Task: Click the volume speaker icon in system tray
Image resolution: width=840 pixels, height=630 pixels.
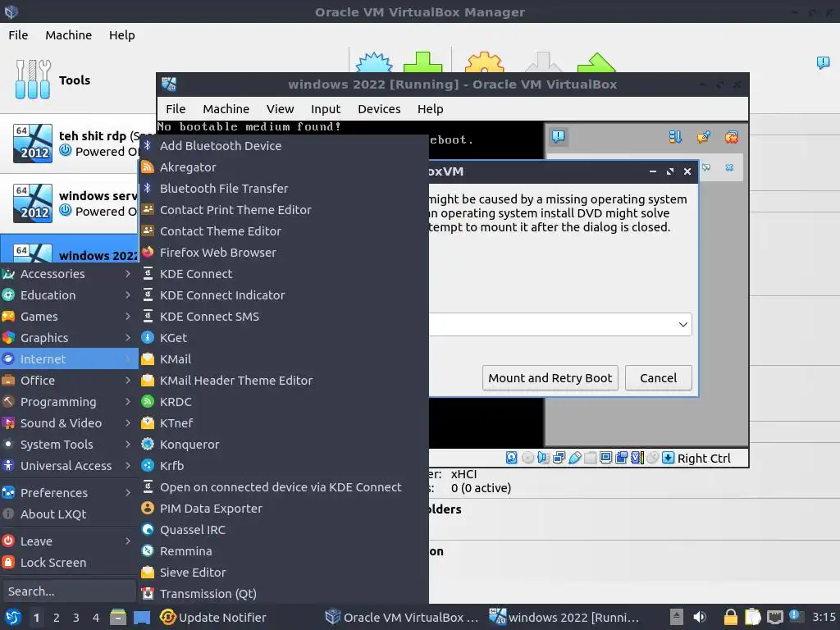Action: (699, 617)
